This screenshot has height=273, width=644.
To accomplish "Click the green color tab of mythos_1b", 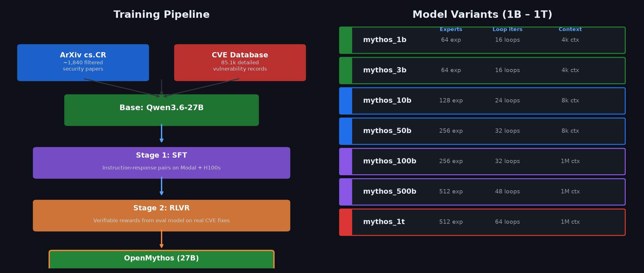I will 346,40.
